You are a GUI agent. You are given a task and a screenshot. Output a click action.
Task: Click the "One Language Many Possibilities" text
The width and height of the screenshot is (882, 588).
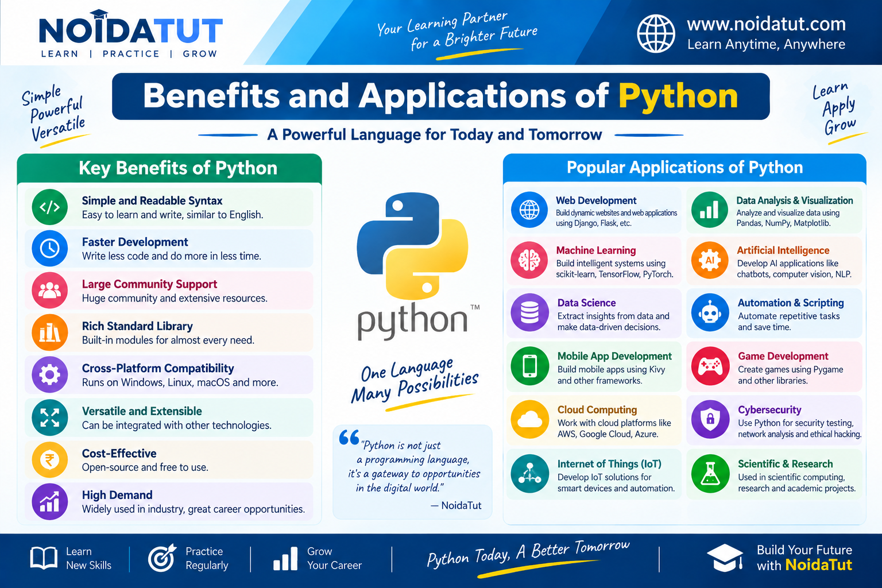point(415,380)
